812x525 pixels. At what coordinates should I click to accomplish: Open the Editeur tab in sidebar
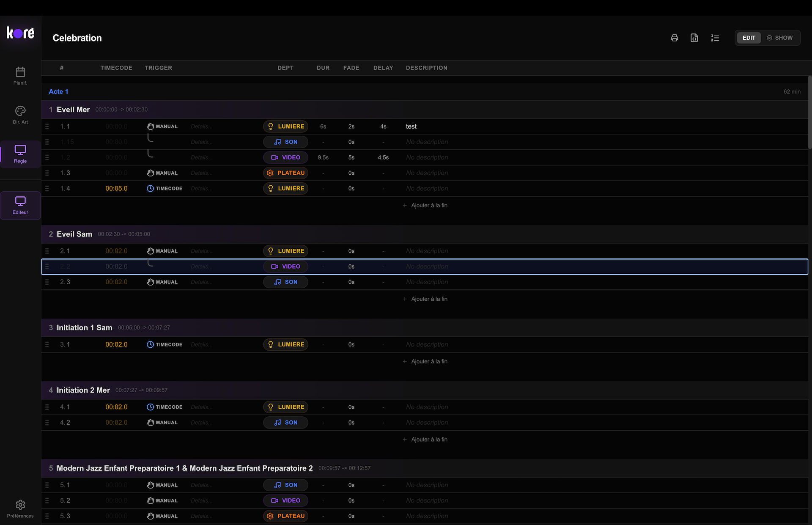[x=20, y=205]
